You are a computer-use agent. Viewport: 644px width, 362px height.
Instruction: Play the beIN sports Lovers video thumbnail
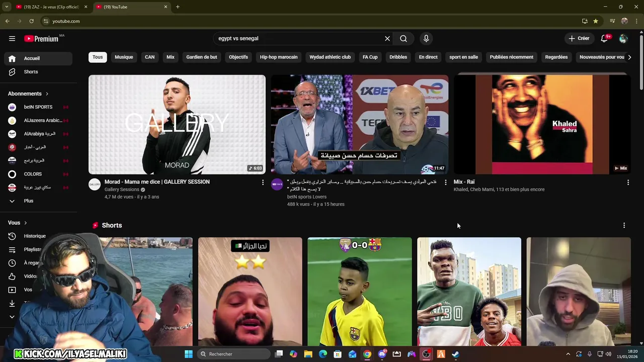tap(360, 125)
